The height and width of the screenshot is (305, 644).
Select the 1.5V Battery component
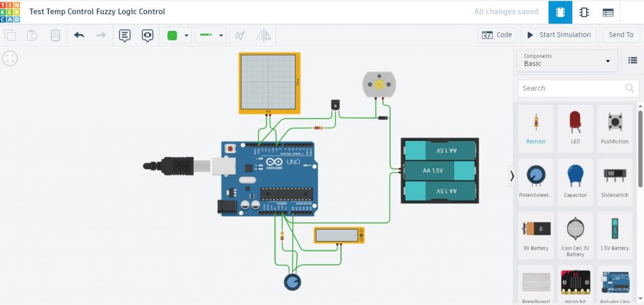pos(615,235)
